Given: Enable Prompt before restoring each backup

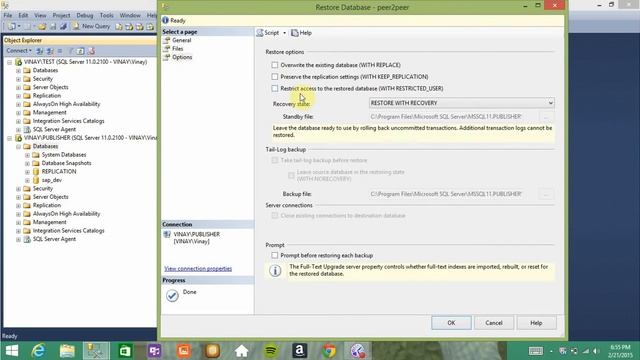Looking at the screenshot, I should click(275, 256).
